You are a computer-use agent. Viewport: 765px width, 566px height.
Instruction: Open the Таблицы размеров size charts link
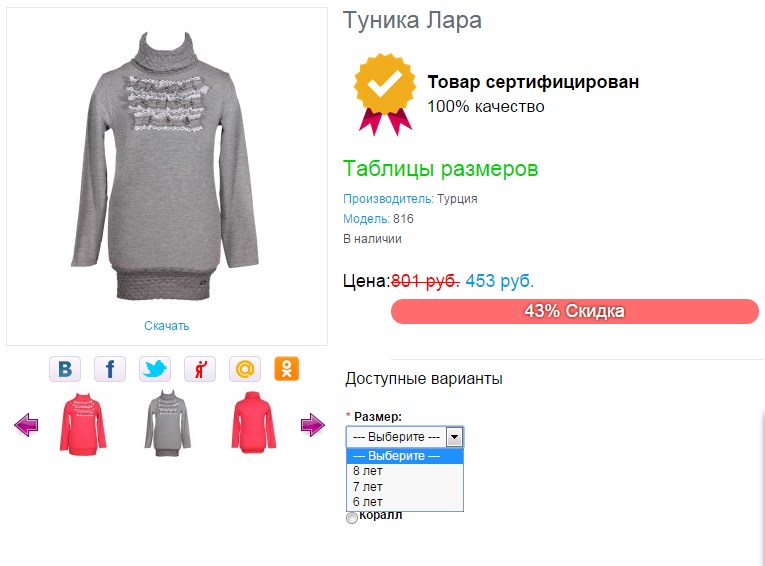(x=441, y=168)
